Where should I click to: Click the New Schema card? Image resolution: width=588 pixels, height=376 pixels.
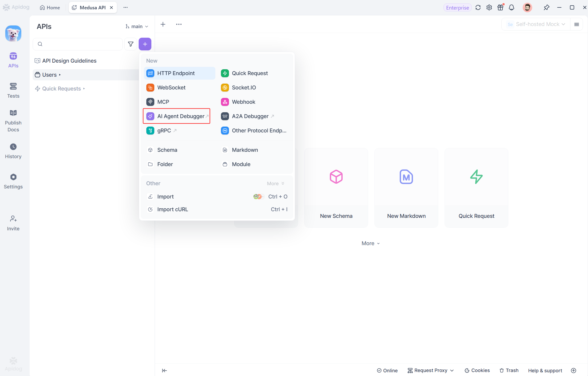point(336,188)
